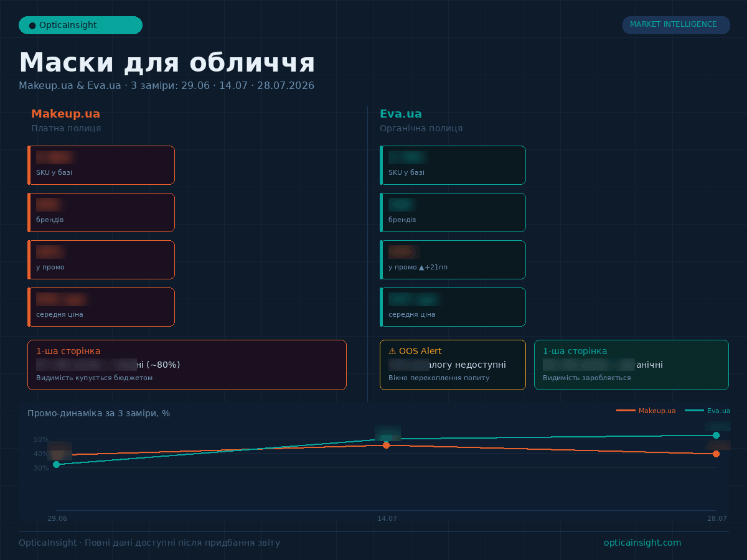Click the 'Маски для обличчя' title
This screenshot has width=747, height=560.
pos(167,63)
